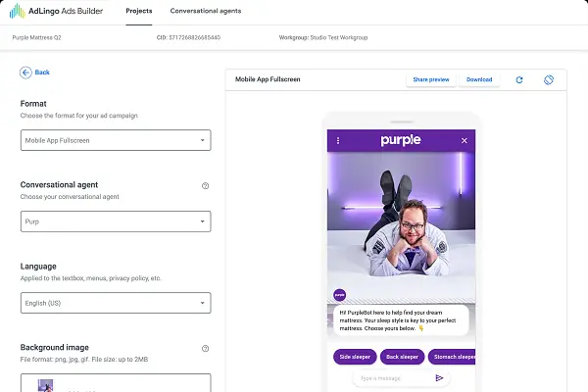Refresh the ad preview
Viewport: 588px width, 392px height.
519,79
